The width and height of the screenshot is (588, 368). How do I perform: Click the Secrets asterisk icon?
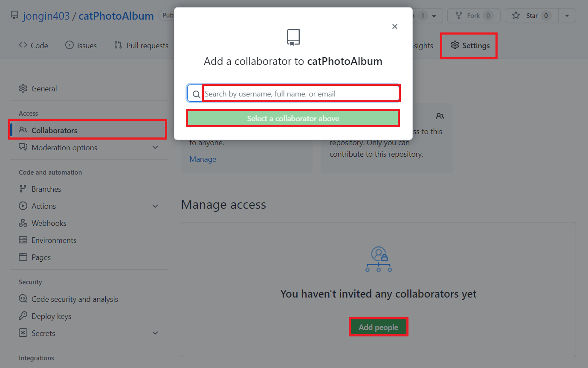[x=23, y=333]
